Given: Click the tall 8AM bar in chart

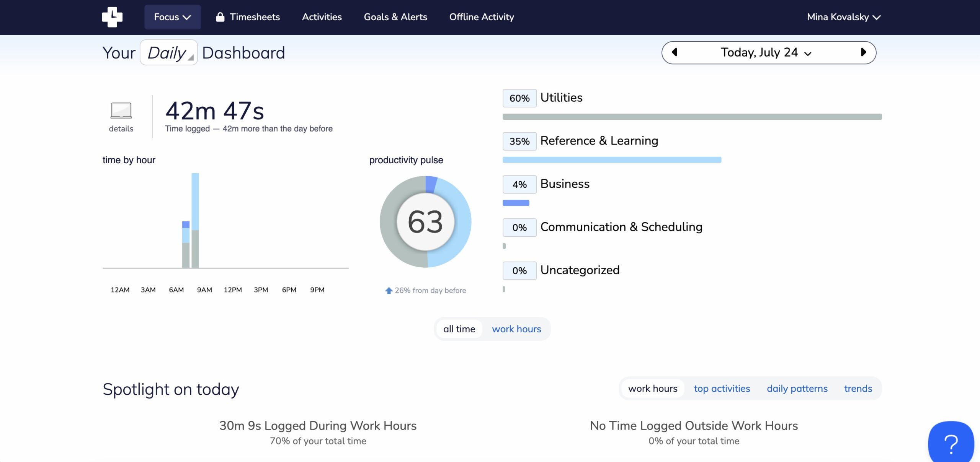Looking at the screenshot, I should 195,220.
